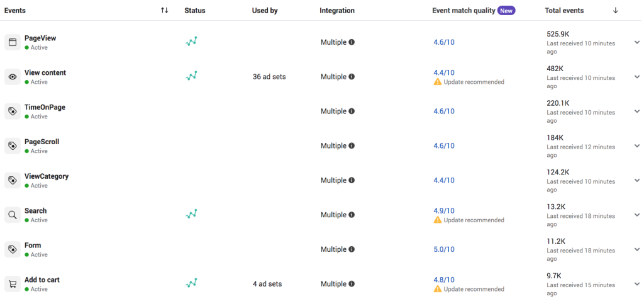Expand the PageView event row chevron
The image size is (644, 301).
point(637,42)
